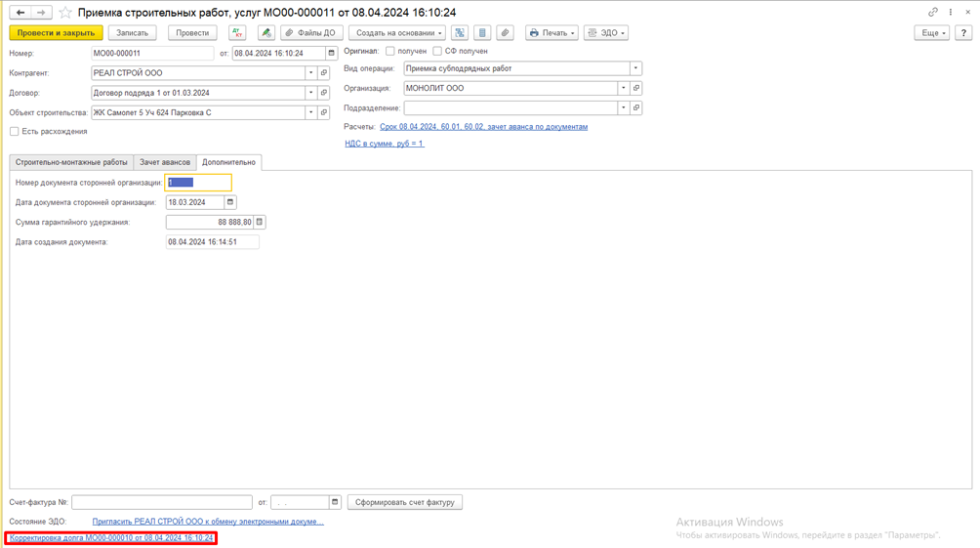
Task: Copy link to document icon
Action: tap(932, 13)
